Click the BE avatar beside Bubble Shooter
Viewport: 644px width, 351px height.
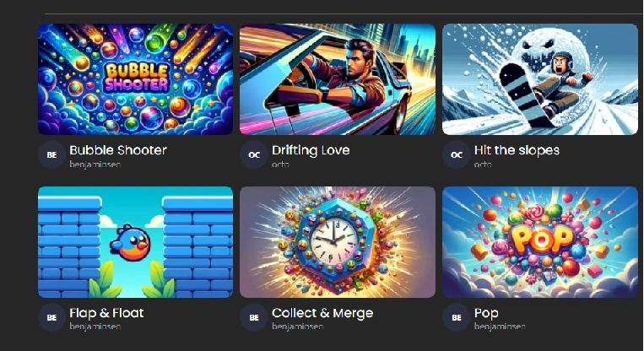[51, 154]
